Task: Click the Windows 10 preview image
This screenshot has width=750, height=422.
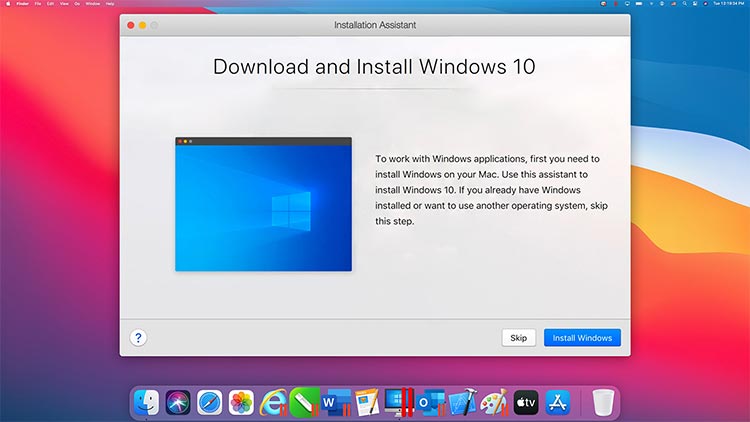Action: point(264,204)
